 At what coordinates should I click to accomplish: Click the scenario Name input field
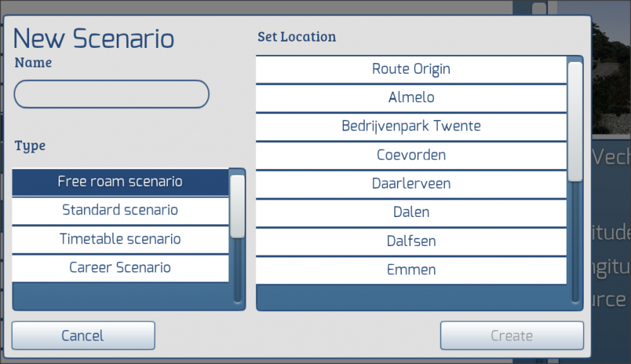[x=111, y=95]
